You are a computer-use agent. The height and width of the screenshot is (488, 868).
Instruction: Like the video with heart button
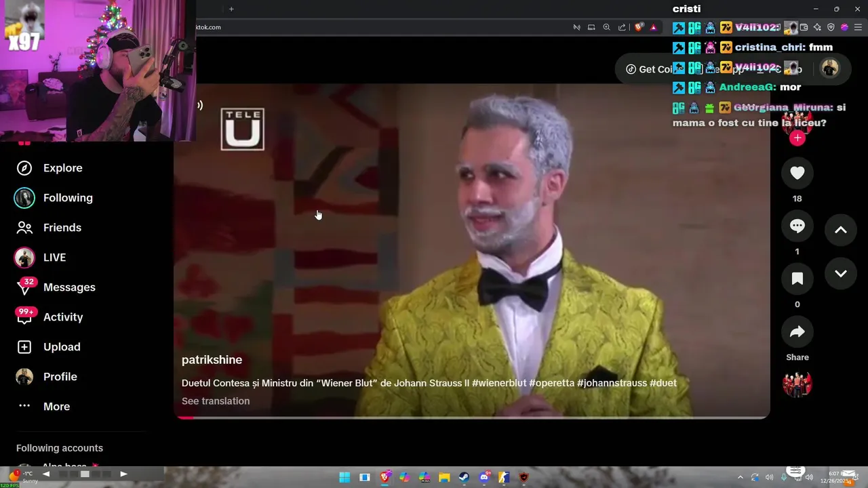797,174
